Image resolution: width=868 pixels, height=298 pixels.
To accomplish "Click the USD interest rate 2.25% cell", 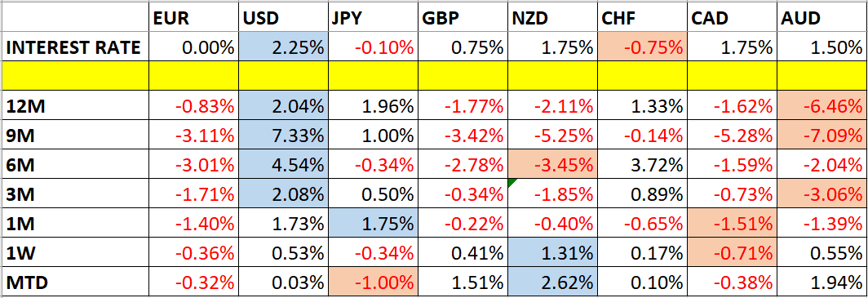I will pos(283,47).
